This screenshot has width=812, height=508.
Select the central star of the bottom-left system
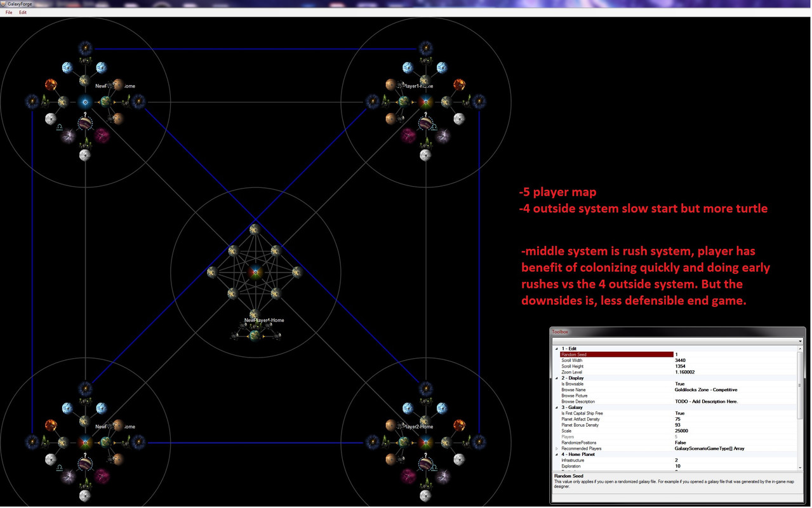tap(85, 443)
